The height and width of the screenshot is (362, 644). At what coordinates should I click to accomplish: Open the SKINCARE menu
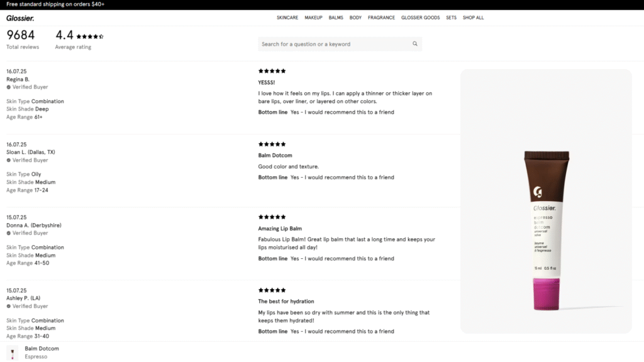[x=287, y=18]
